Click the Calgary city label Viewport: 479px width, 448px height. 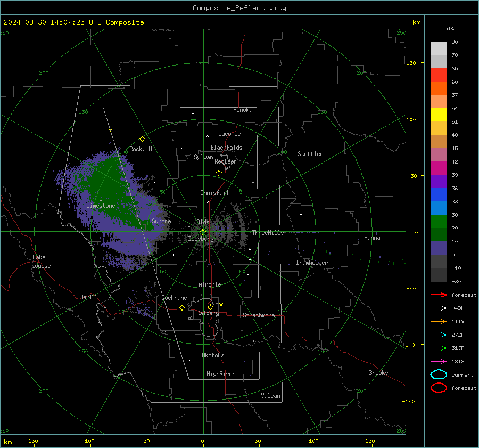point(208,313)
